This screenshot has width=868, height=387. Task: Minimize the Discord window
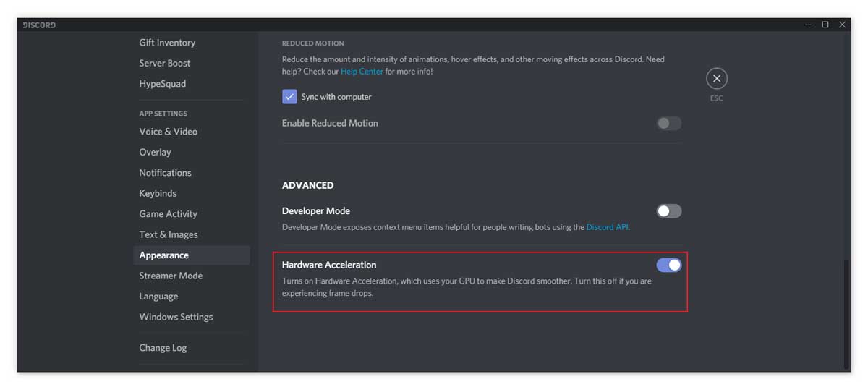[809, 25]
